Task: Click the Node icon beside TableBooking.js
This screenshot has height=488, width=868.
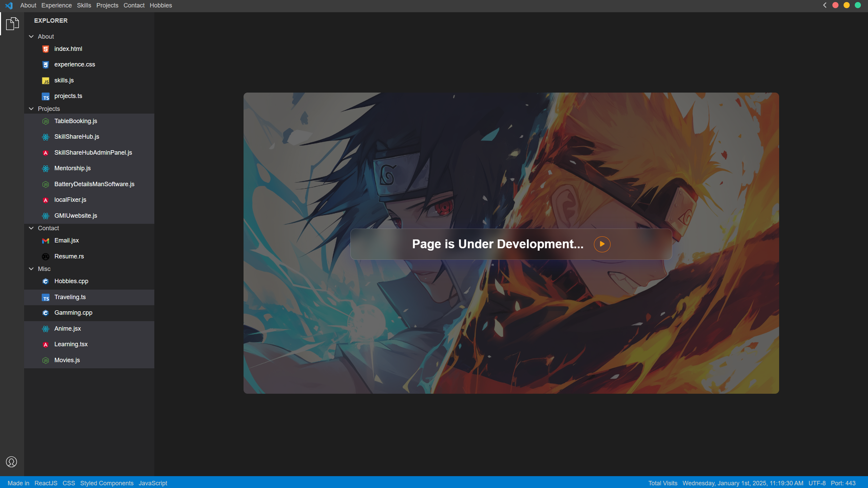Action: point(45,121)
